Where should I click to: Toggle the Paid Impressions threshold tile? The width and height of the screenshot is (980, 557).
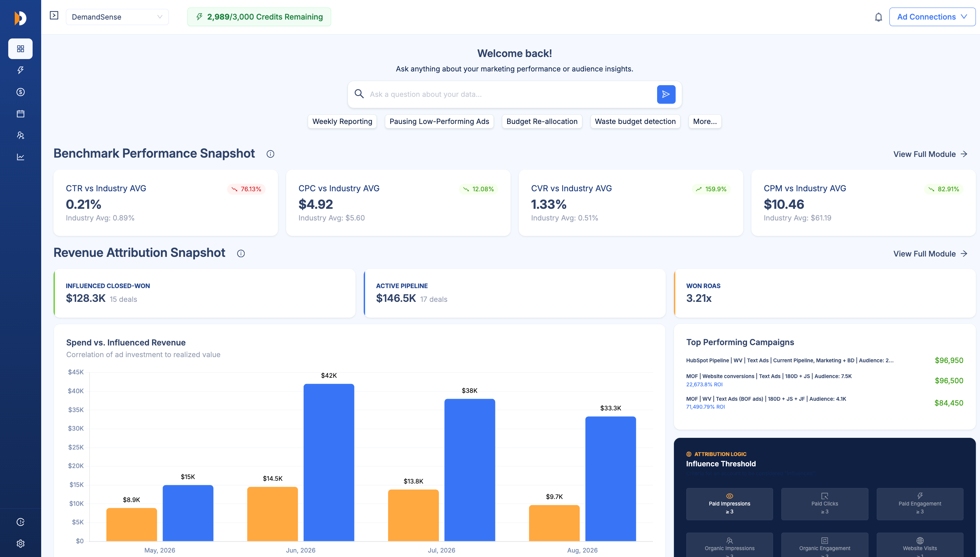point(729,504)
